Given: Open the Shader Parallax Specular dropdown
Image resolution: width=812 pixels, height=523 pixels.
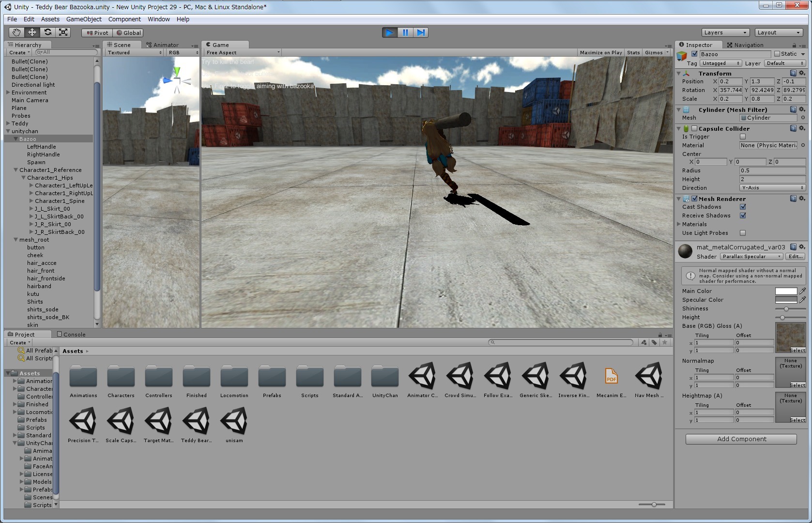Looking at the screenshot, I should click(x=751, y=257).
